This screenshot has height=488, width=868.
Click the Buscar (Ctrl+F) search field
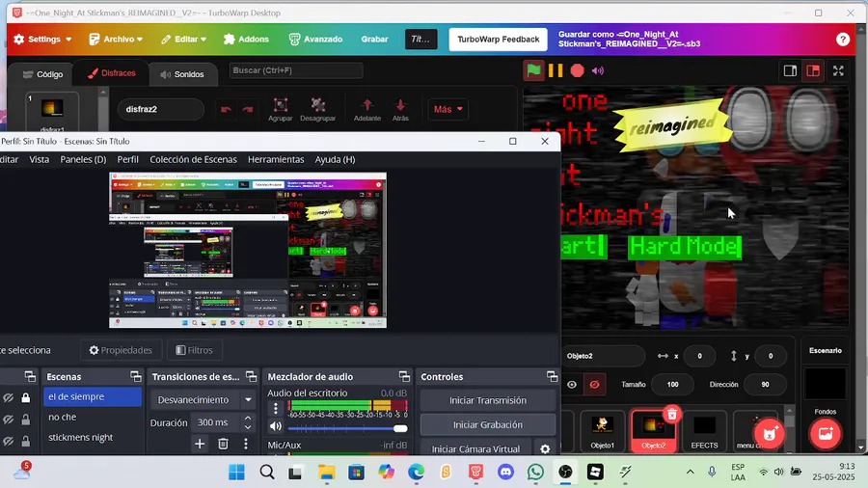pos(296,70)
